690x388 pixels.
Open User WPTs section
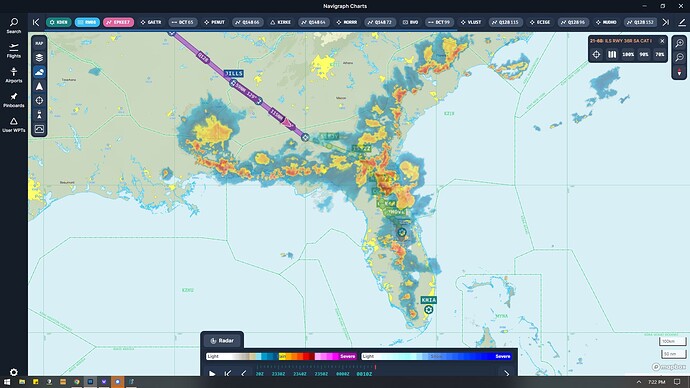14,125
